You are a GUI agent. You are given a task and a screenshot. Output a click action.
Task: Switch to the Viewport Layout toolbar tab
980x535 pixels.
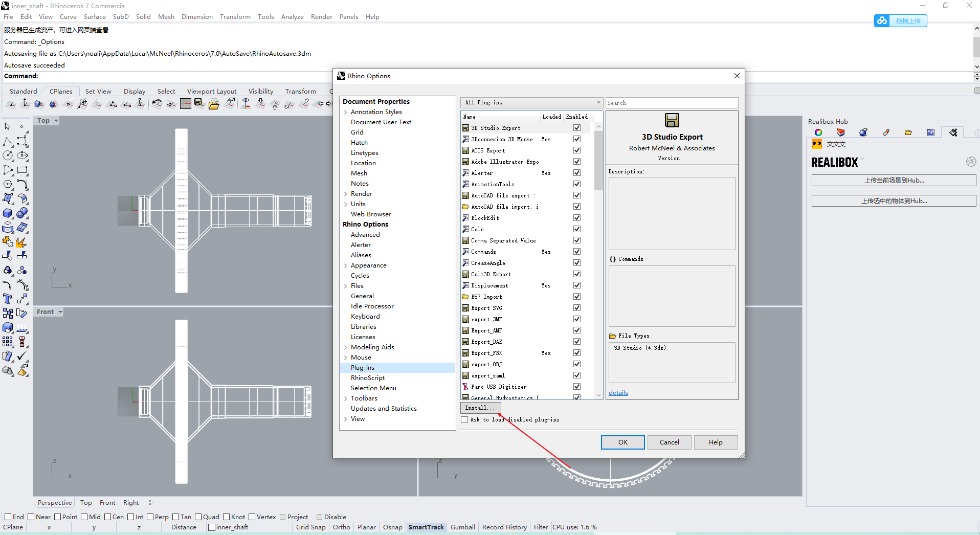pyautogui.click(x=212, y=92)
